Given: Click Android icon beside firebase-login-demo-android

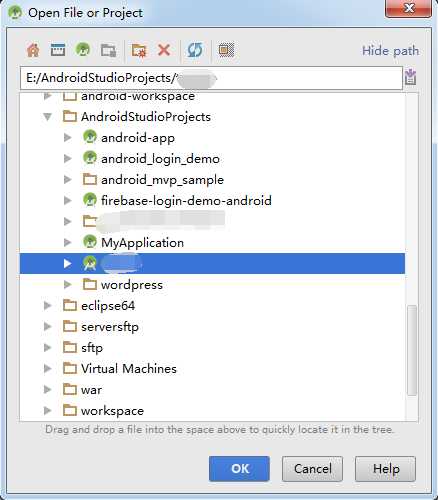Looking at the screenshot, I should tap(90, 200).
